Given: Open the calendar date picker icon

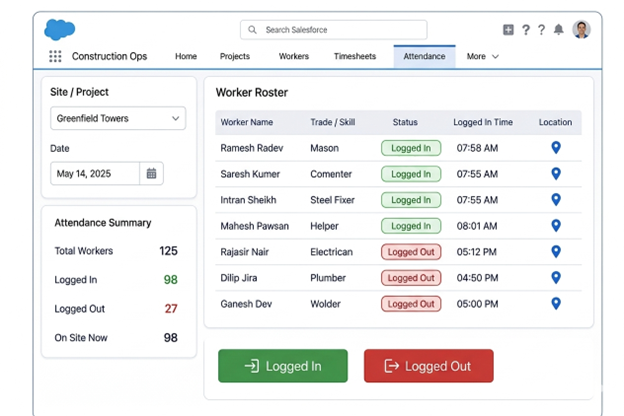Looking at the screenshot, I should [x=151, y=173].
